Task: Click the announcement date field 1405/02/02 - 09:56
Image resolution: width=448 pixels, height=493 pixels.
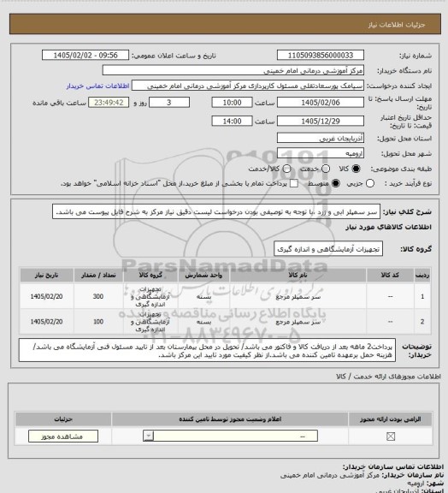Action: point(85,56)
